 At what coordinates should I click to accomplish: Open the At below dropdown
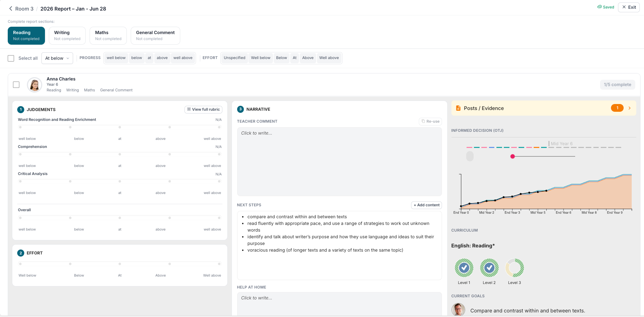pos(57,58)
